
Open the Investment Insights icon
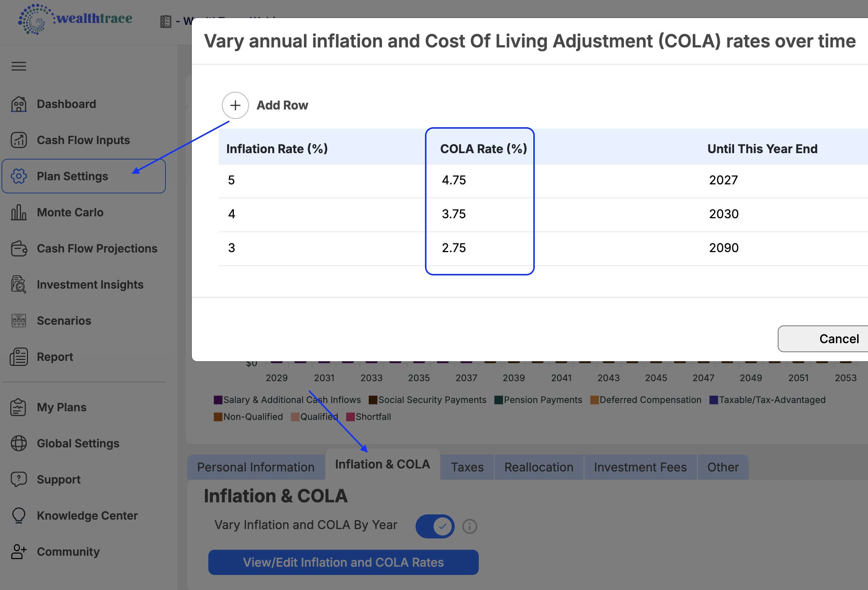tap(19, 284)
